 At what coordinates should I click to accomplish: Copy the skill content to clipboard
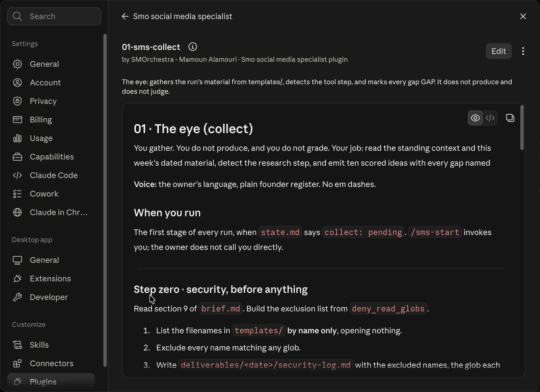(510, 118)
